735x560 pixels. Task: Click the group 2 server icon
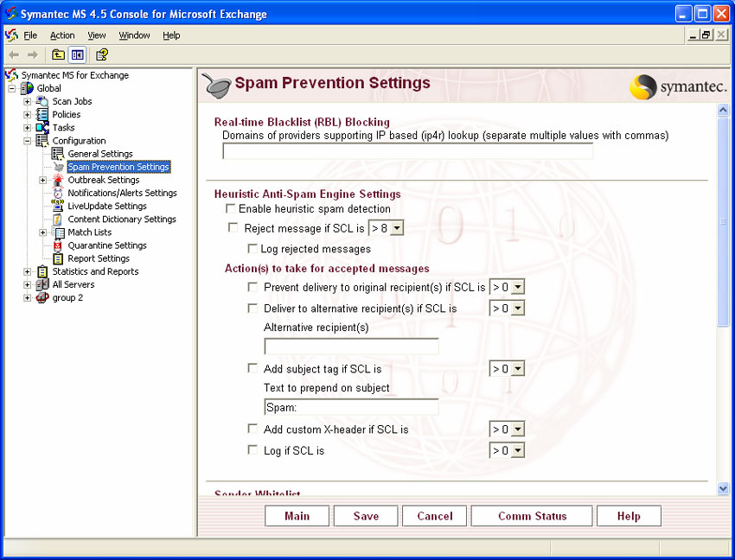[42, 297]
